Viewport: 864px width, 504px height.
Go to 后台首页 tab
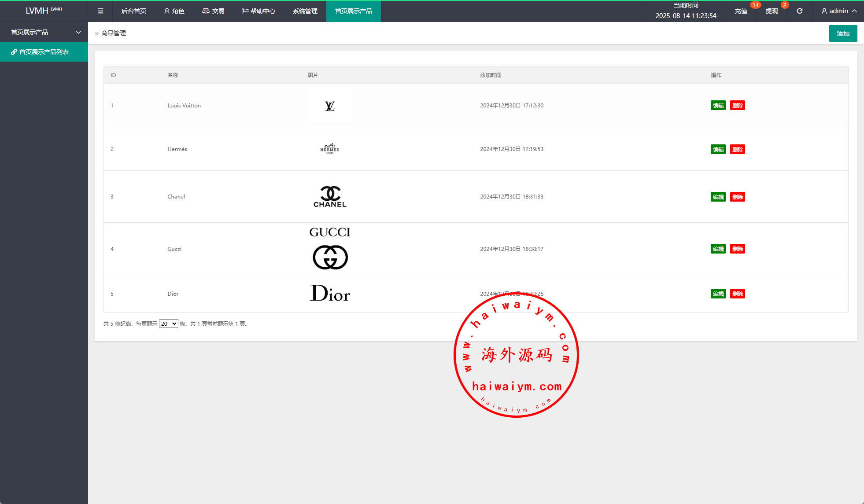pos(133,11)
